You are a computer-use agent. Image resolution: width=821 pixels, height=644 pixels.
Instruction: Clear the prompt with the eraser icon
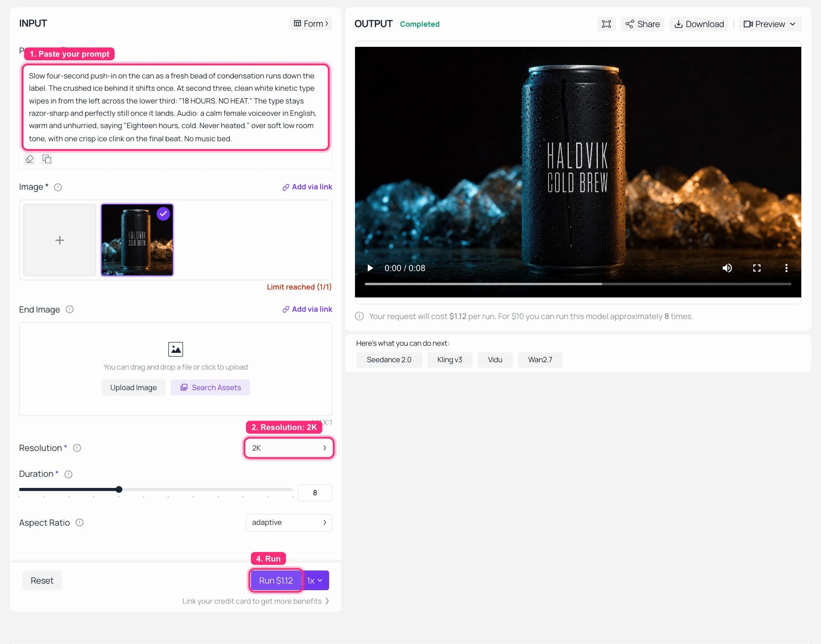30,159
